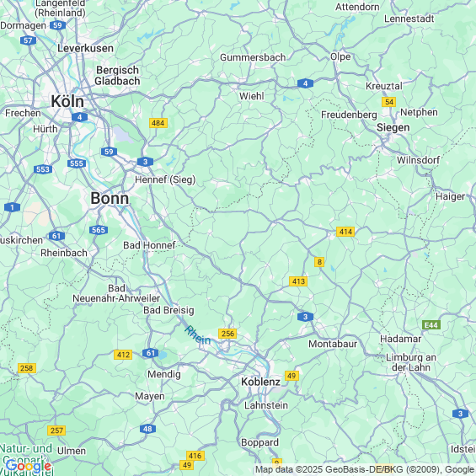The height and width of the screenshot is (476, 476).
Task: Click the blue 565 highway shield
Action: click(99, 230)
